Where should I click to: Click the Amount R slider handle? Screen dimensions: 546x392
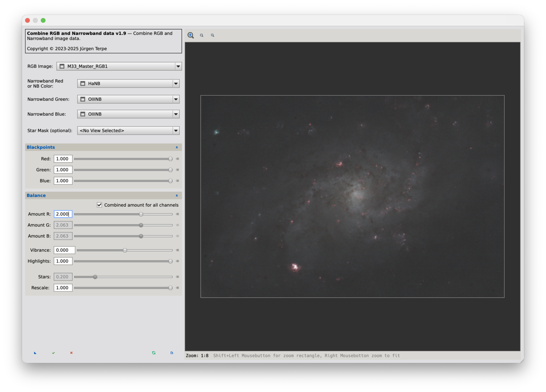tap(141, 214)
